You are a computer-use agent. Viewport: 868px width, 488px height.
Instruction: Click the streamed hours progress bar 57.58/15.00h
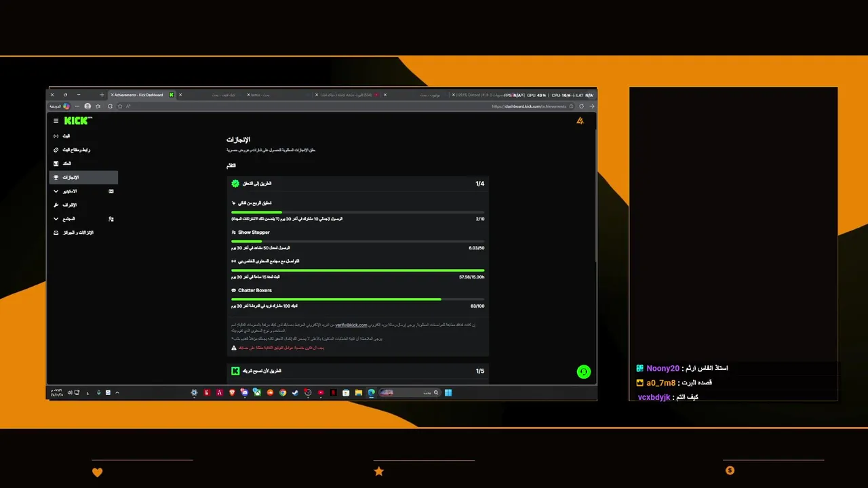[358, 270]
